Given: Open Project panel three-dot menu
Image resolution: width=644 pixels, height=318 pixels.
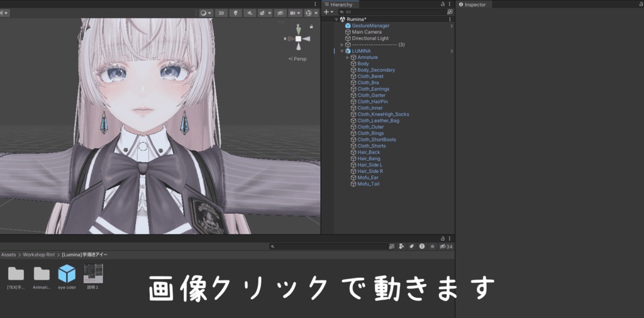Looking at the screenshot, I should pos(450,238).
